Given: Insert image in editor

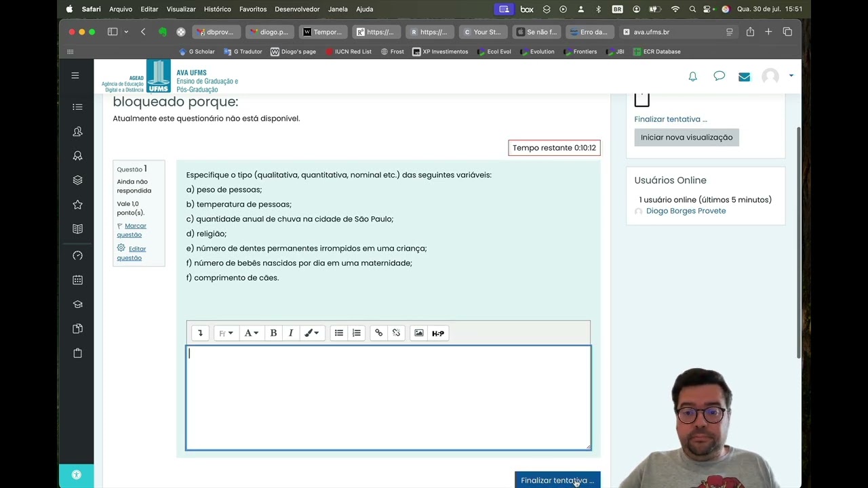Looking at the screenshot, I should click(x=419, y=333).
